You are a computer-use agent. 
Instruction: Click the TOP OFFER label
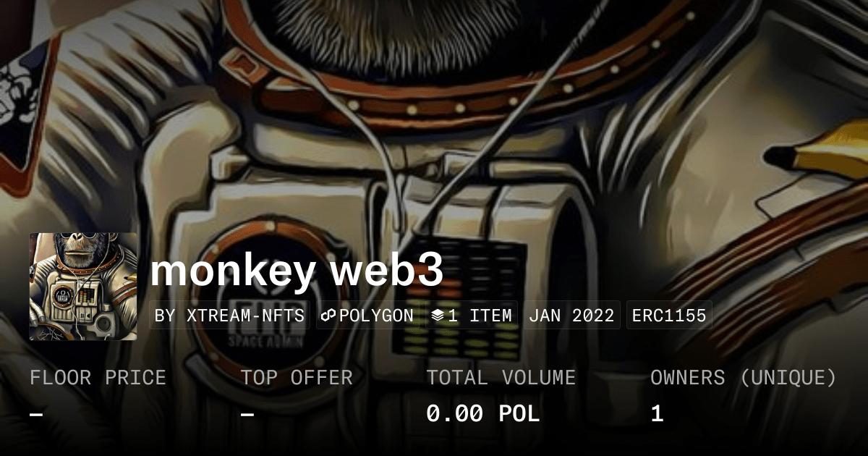[x=297, y=378]
